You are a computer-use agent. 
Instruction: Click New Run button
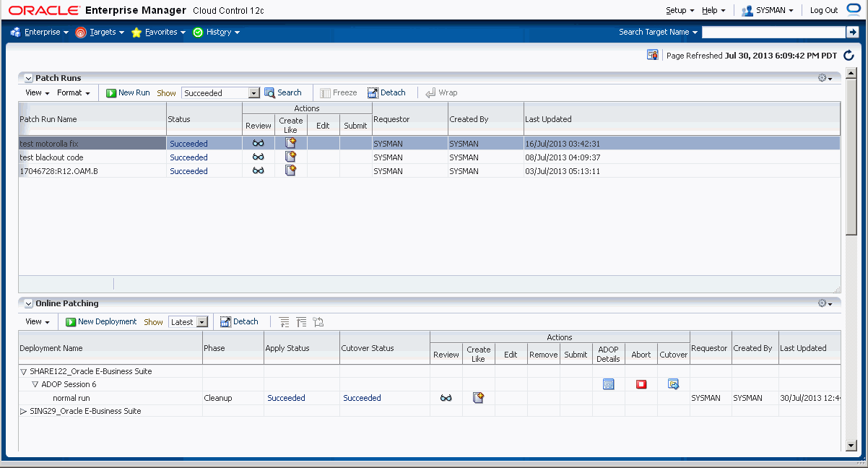click(128, 92)
